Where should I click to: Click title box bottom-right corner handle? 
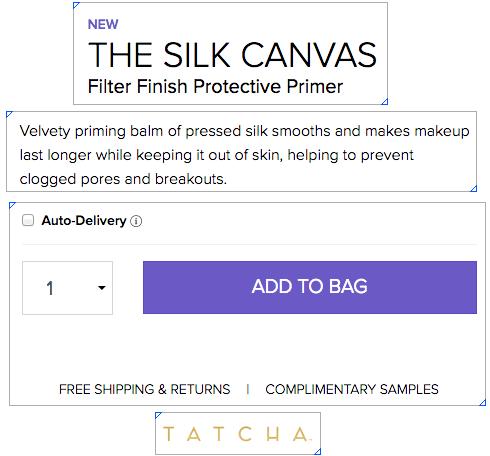[384, 102]
